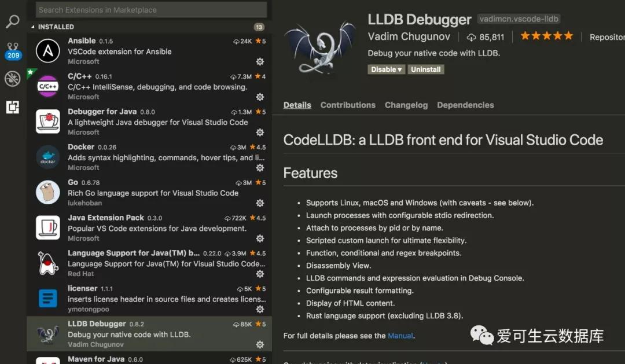Viewport: 625px width, 364px height.
Task: Focus Search Extensions in Marketplace field
Action: (x=151, y=10)
